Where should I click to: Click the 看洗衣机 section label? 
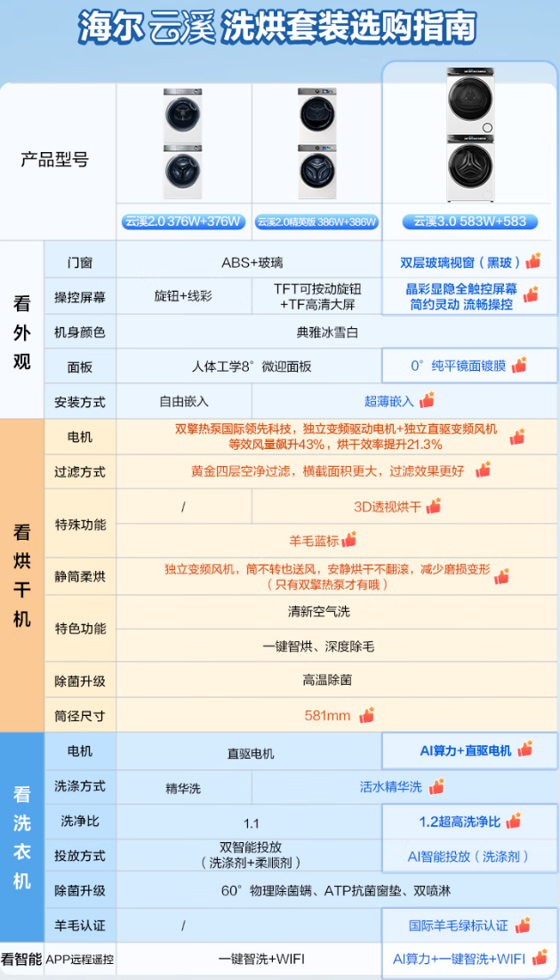tap(21, 838)
